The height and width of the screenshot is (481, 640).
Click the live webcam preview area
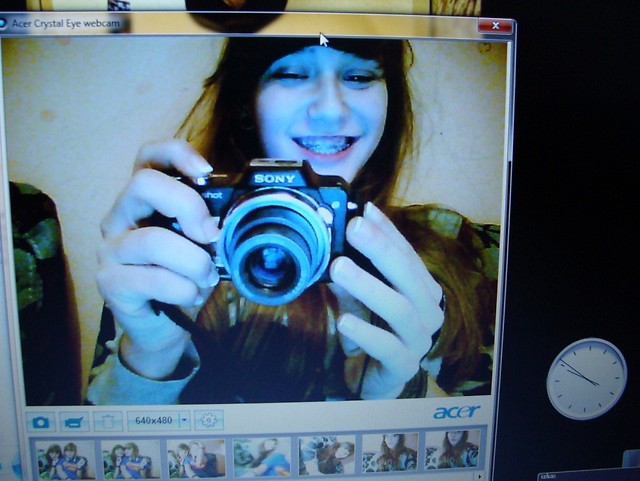point(255,220)
